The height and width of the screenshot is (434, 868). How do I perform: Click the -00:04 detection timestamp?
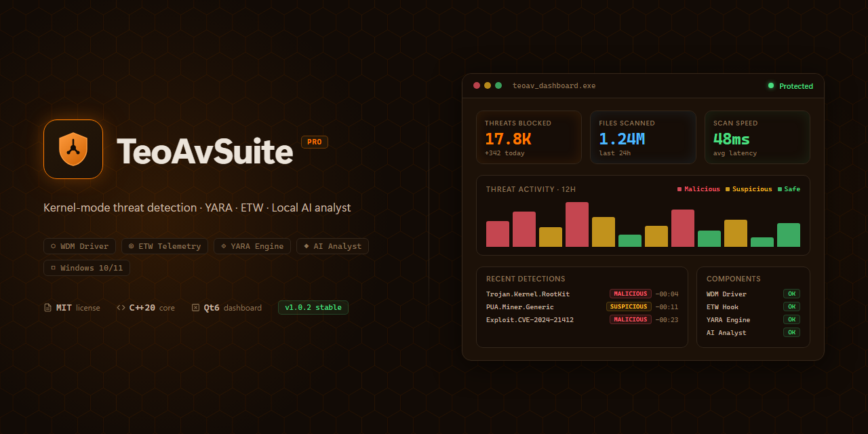[x=667, y=294]
